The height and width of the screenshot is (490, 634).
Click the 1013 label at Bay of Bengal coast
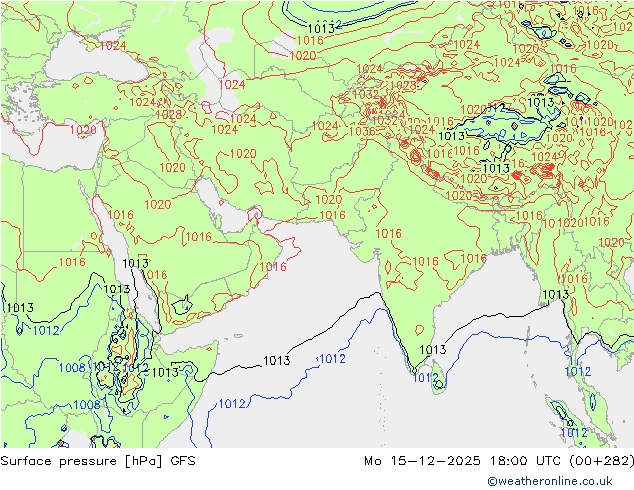click(x=555, y=294)
